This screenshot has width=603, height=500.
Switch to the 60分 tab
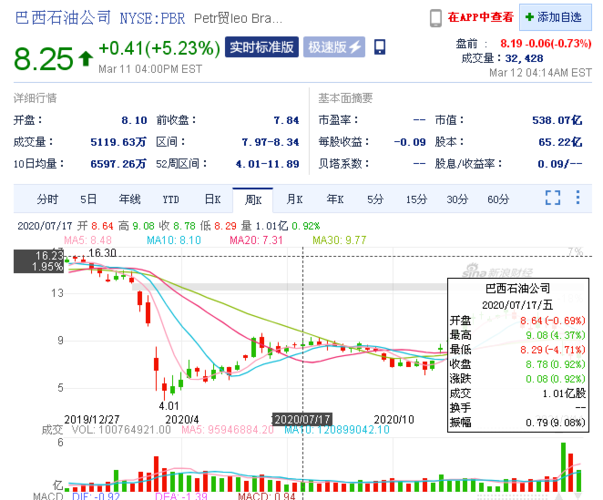[x=498, y=199]
